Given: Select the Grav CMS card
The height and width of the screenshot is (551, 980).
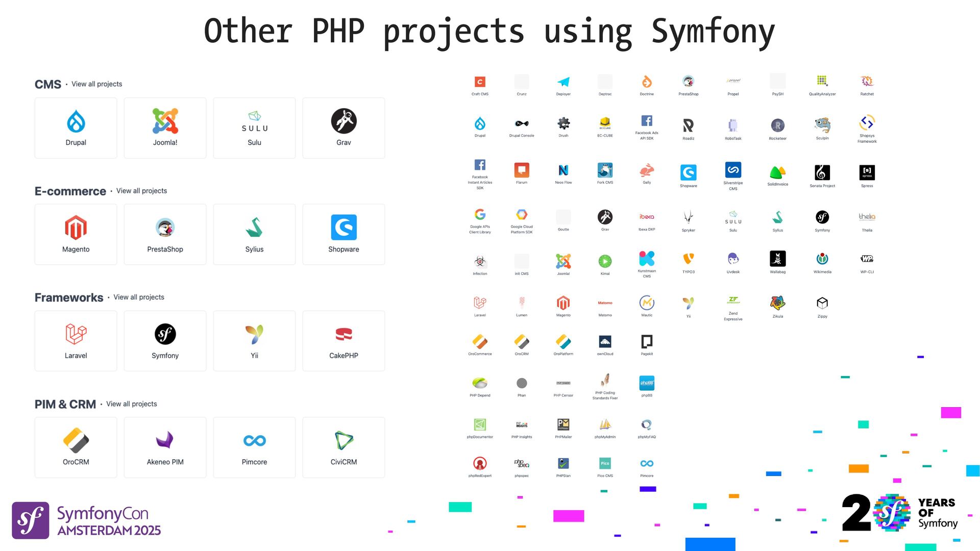Looking at the screenshot, I should click(x=344, y=128).
